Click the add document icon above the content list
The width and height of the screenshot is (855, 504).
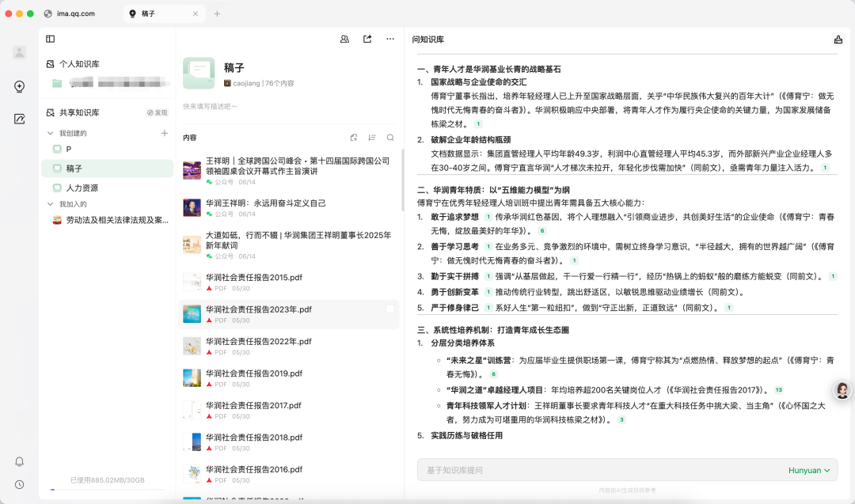point(352,137)
